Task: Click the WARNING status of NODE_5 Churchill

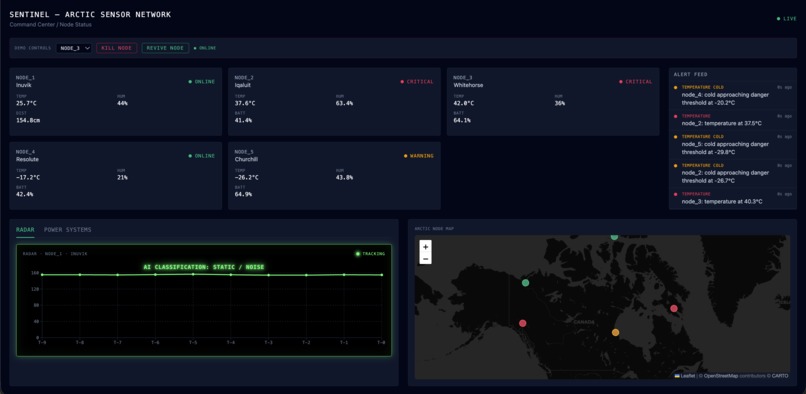Action: pos(418,155)
